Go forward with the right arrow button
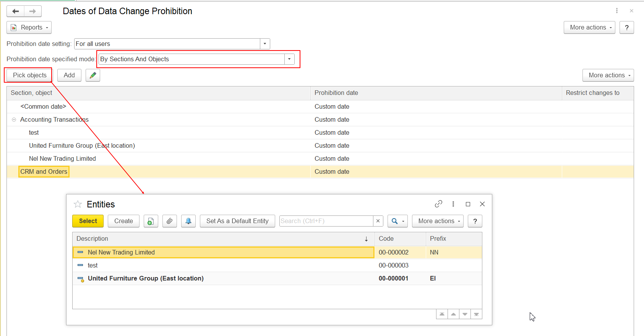The width and height of the screenshot is (644, 336). pos(33,11)
